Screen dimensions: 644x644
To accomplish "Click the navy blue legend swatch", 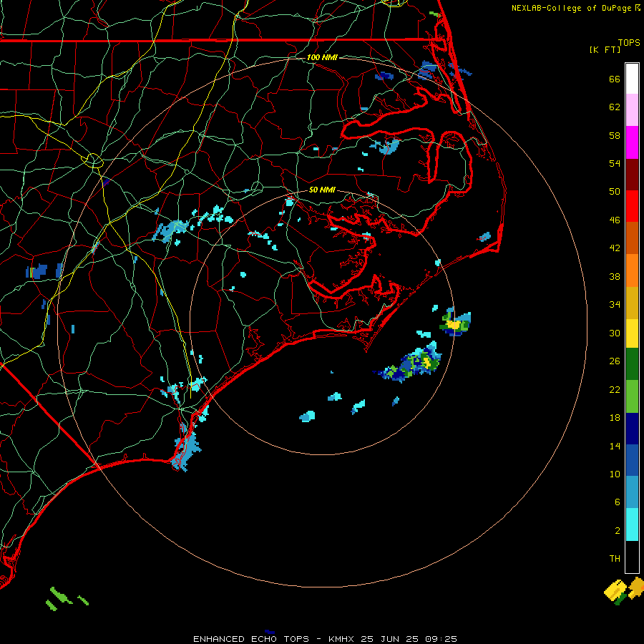I will [x=632, y=429].
